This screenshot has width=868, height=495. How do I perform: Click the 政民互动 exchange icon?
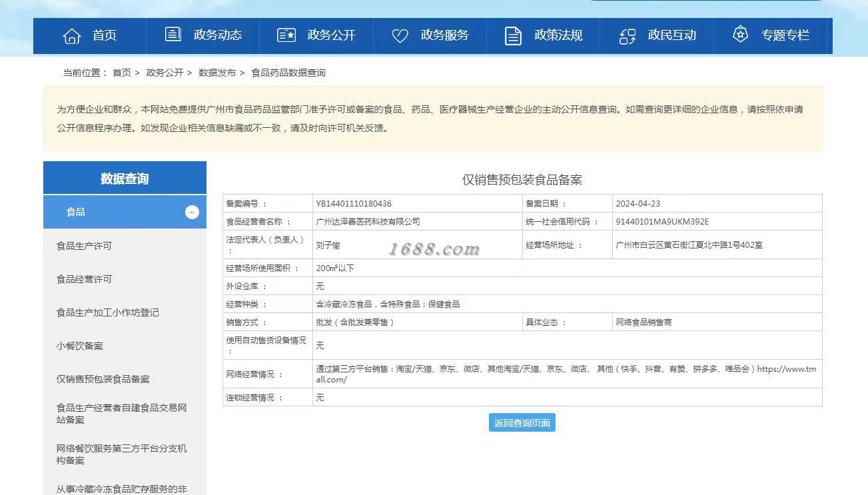tap(628, 36)
